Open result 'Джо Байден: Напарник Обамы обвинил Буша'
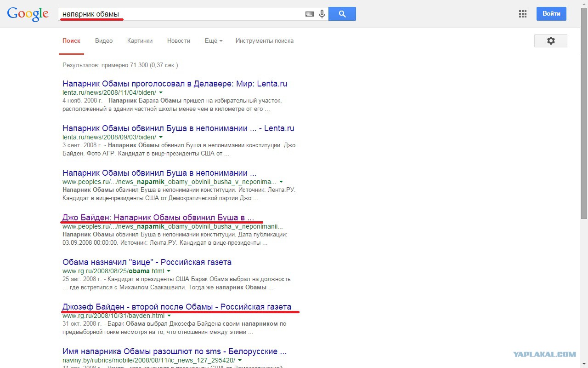The height and width of the screenshot is (368, 588). pos(158,218)
